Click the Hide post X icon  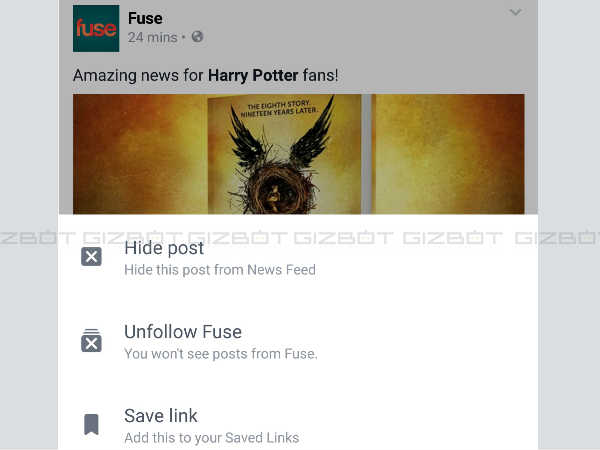pos(91,257)
